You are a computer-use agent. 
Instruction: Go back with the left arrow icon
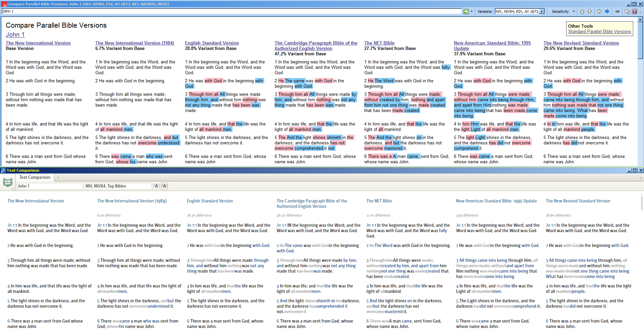coord(599,11)
